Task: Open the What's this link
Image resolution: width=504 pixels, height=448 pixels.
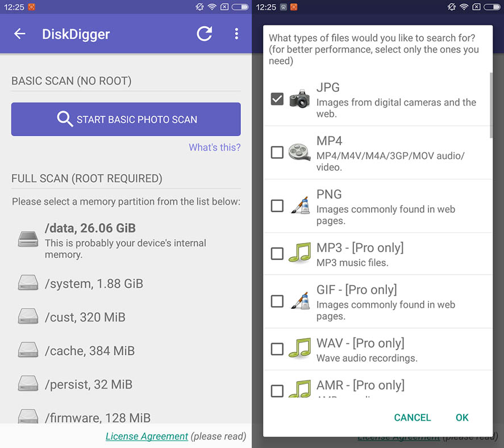Action: click(214, 147)
